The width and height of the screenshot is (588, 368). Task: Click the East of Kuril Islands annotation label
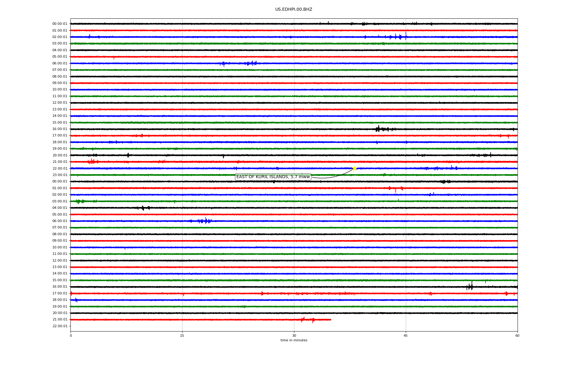click(x=273, y=177)
